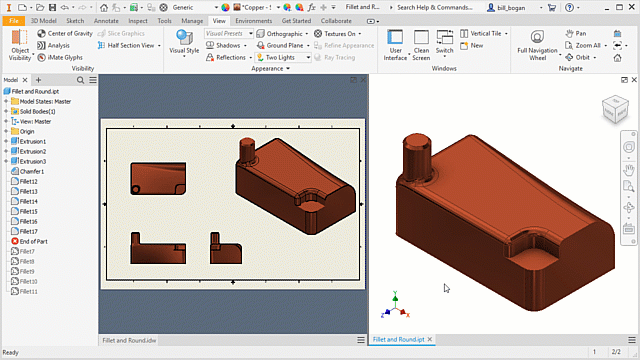Viewport: 640px width, 360px height.
Task: Click pan hand on navigation bar
Action: coord(629,169)
